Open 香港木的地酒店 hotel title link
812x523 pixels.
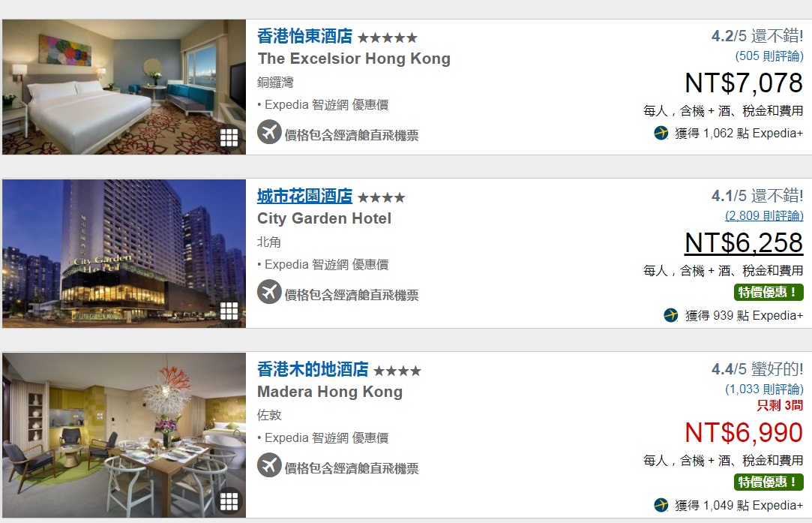tap(313, 370)
